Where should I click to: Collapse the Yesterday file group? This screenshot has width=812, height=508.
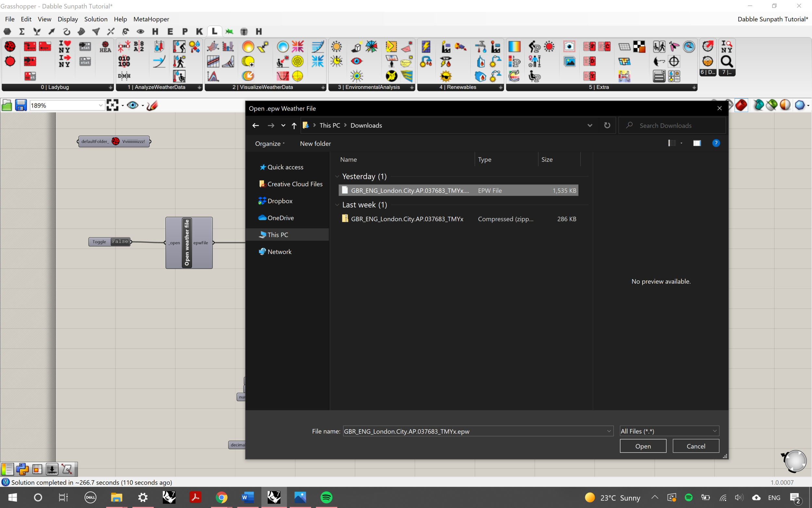pyautogui.click(x=337, y=176)
